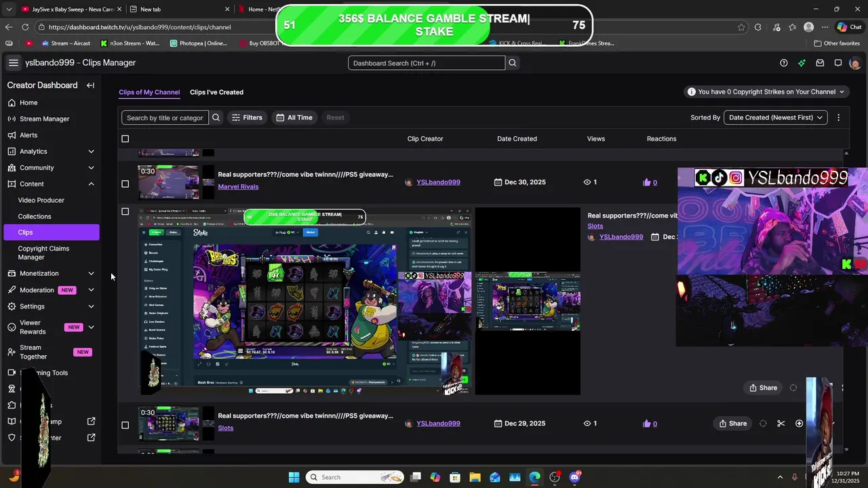The image size is (868, 488).
Task: Open the Windows Start button
Action: pyautogui.click(x=294, y=477)
